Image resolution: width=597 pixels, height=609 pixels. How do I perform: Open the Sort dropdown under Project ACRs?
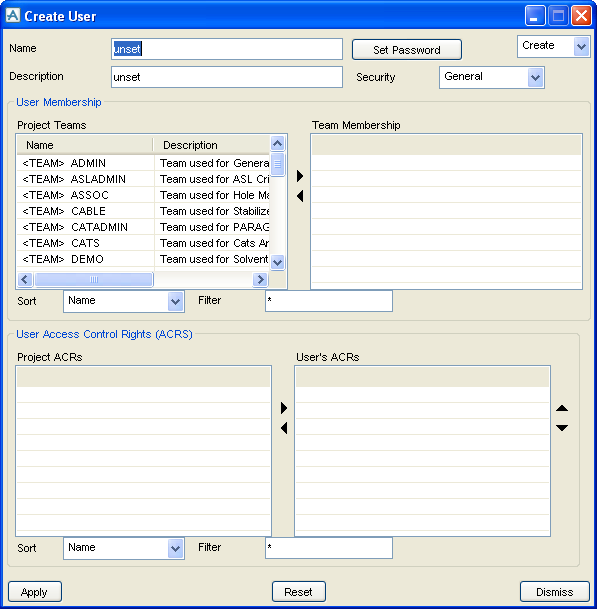175,548
